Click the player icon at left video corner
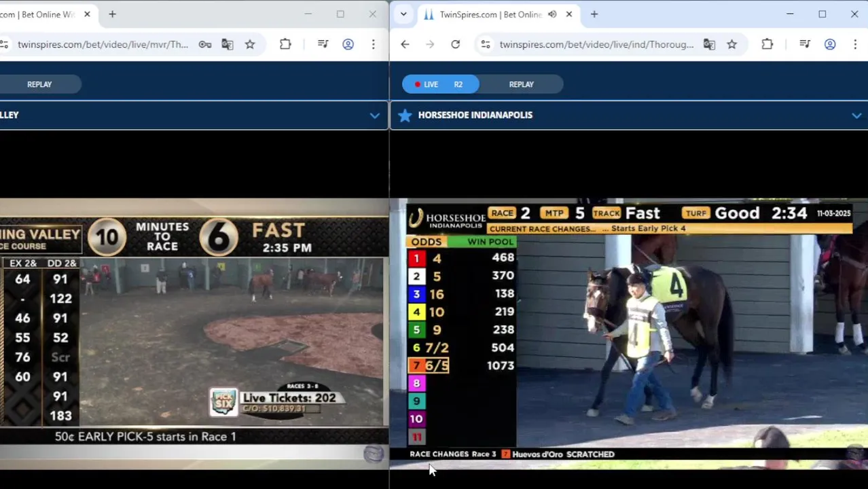 click(x=374, y=454)
